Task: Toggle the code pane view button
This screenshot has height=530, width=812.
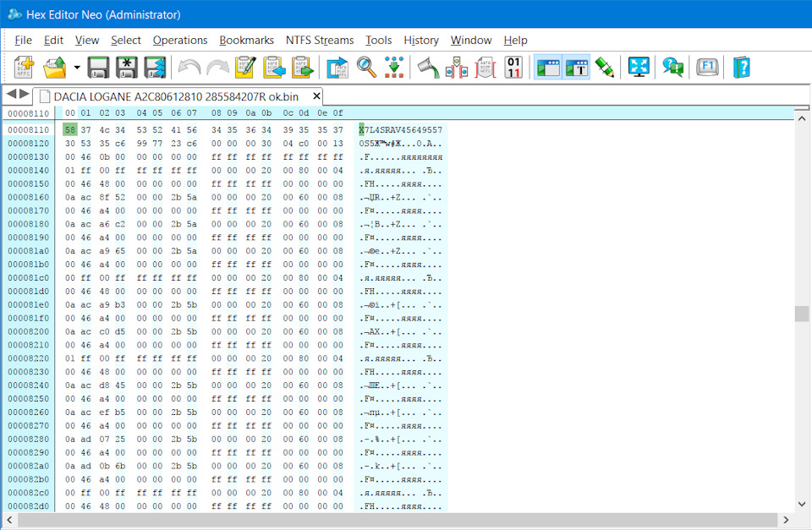Action: (x=548, y=68)
